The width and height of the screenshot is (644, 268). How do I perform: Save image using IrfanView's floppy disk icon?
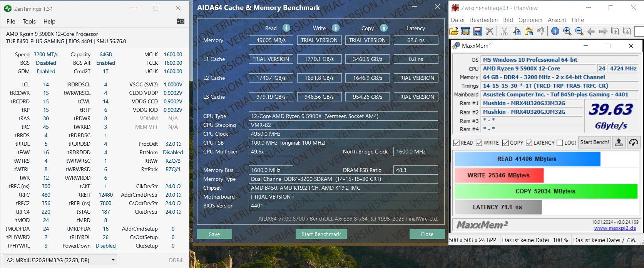tap(478, 31)
